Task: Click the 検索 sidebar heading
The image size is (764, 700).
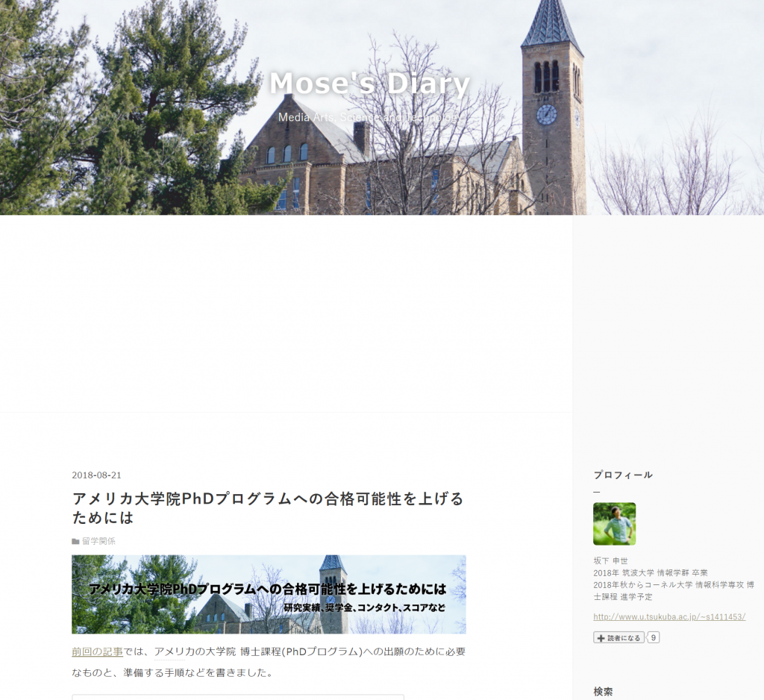Action: click(603, 692)
